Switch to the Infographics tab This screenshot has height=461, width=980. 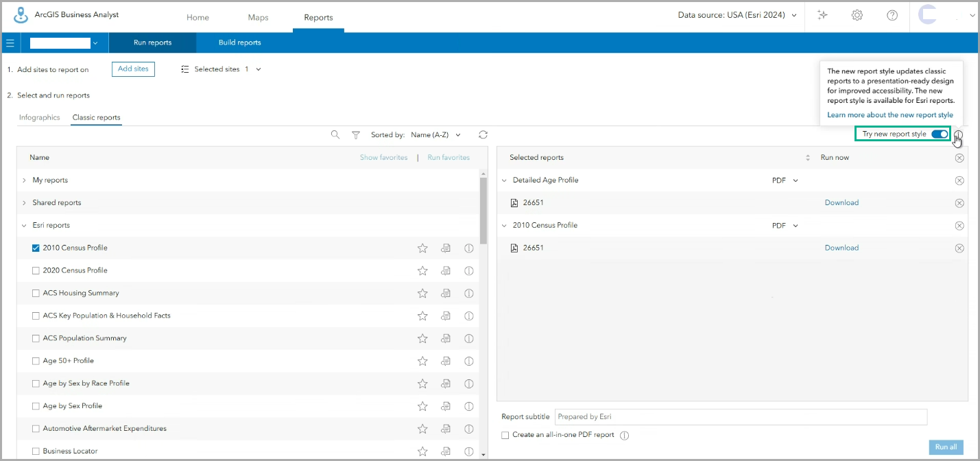tap(39, 117)
